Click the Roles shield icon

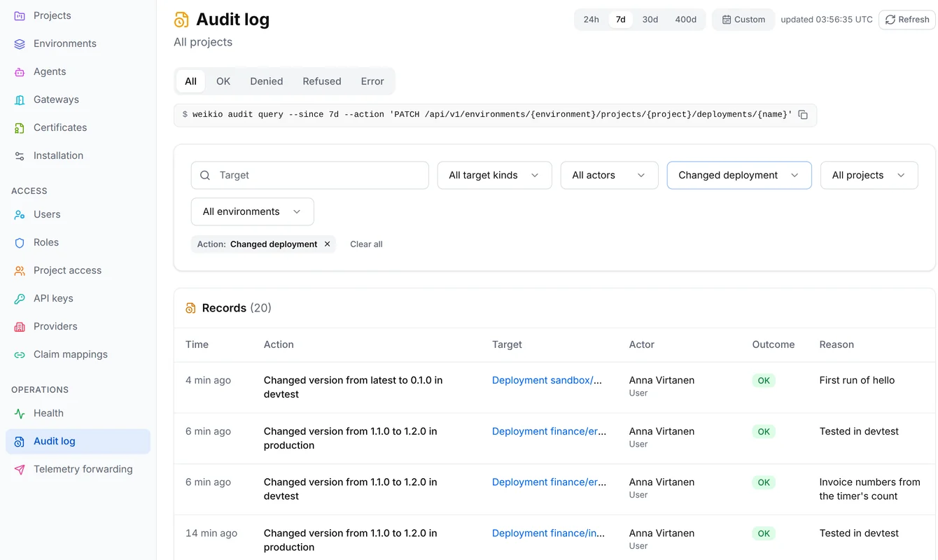pyautogui.click(x=20, y=242)
